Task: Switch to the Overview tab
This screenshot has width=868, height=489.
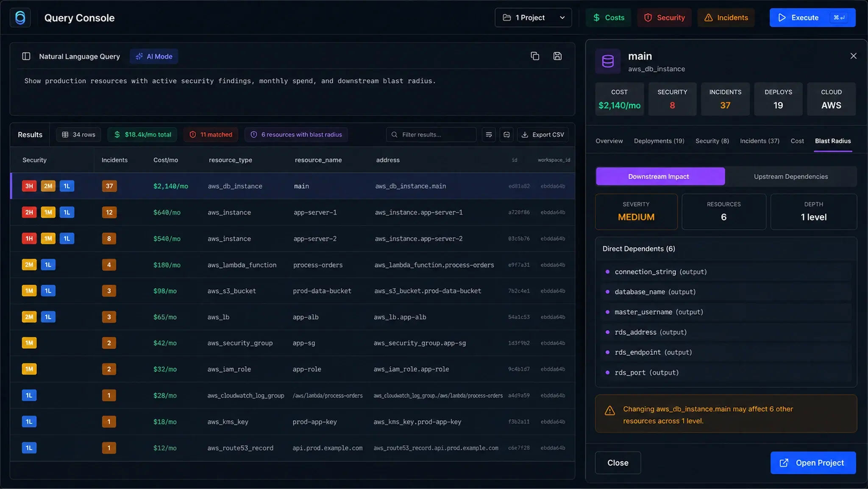Action: (609, 141)
